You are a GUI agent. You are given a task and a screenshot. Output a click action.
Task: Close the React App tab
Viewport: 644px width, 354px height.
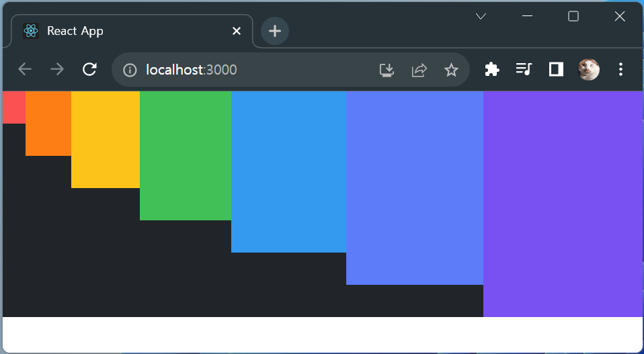tap(237, 31)
